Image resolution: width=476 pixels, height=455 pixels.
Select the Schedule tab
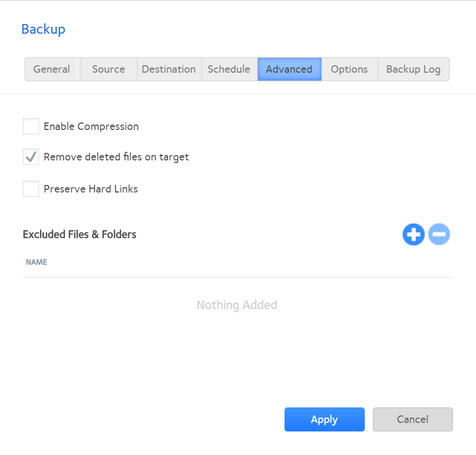tap(229, 70)
